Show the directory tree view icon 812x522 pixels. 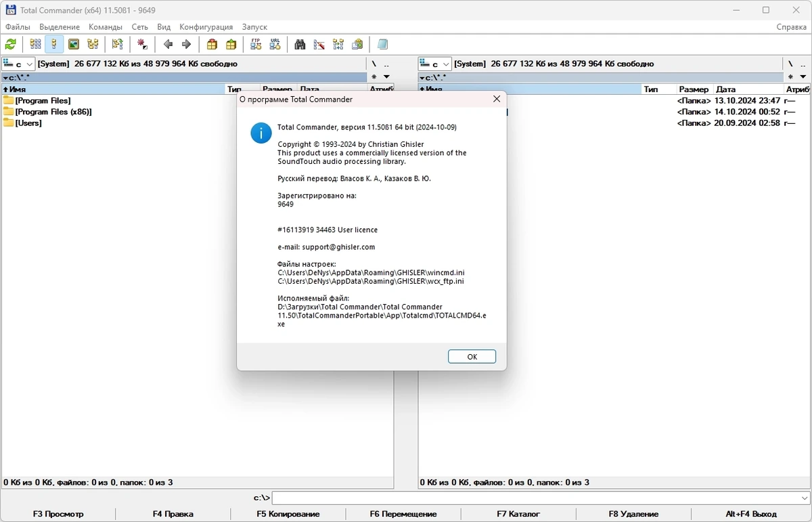[x=93, y=45]
